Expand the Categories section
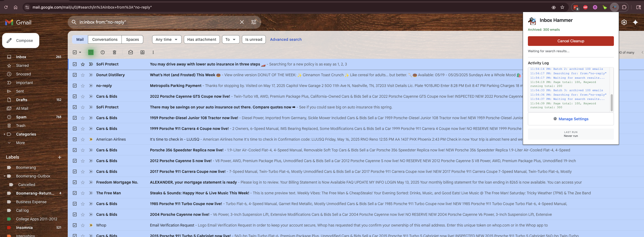 pos(4,134)
